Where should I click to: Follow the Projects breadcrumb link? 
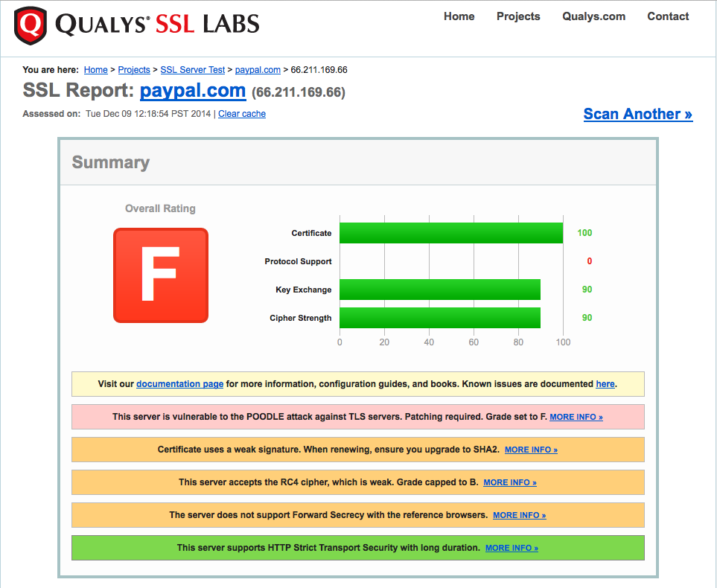(x=134, y=69)
